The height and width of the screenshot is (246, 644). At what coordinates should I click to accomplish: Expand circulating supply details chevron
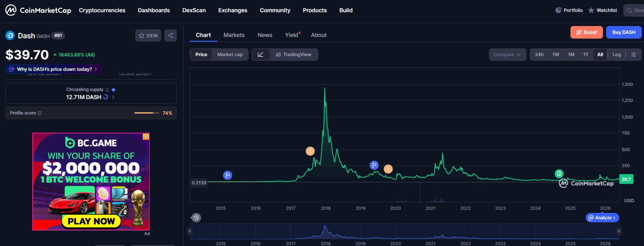pos(113,97)
